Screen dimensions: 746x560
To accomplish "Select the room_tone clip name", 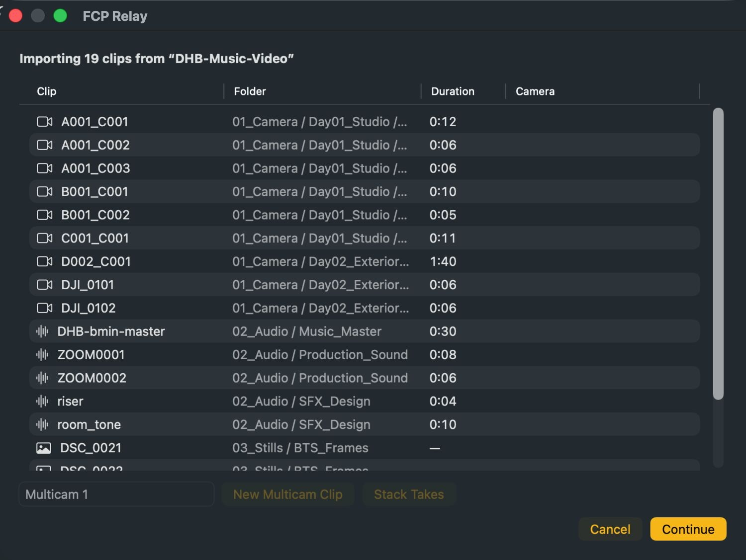I will click(89, 425).
